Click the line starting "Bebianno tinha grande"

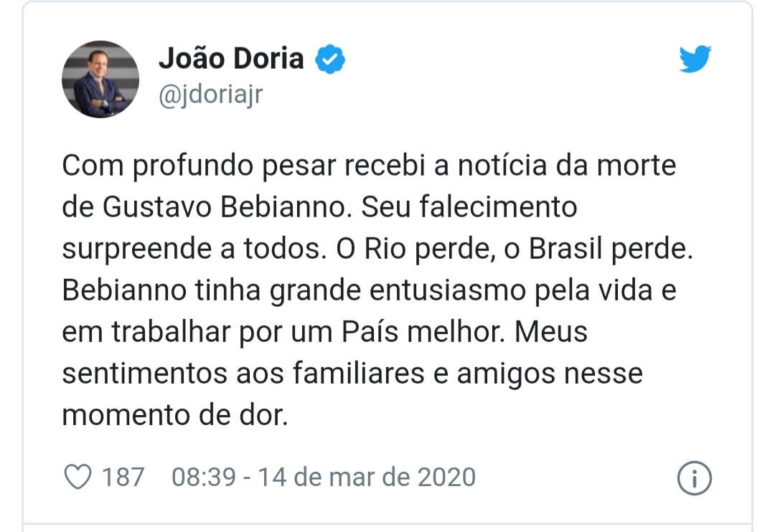(369, 290)
